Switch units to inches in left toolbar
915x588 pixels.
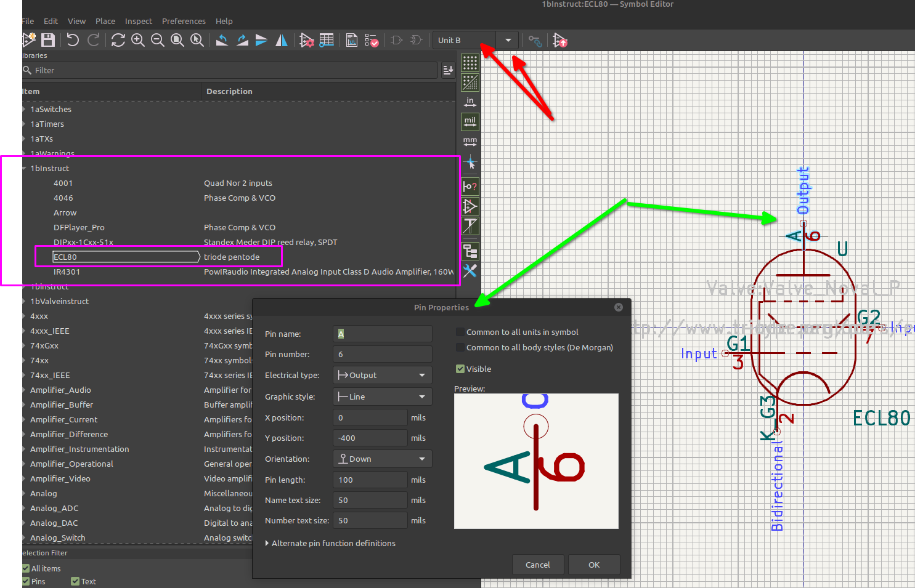(470, 102)
